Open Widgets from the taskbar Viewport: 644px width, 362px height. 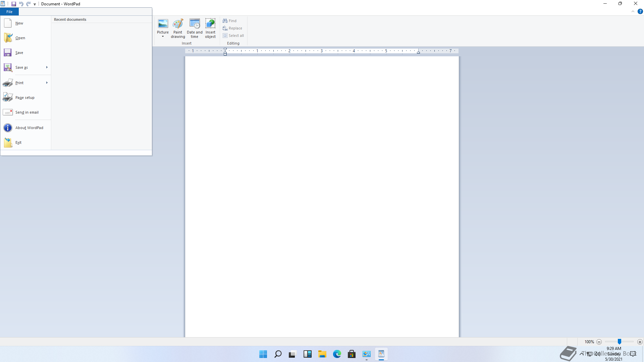pos(308,354)
